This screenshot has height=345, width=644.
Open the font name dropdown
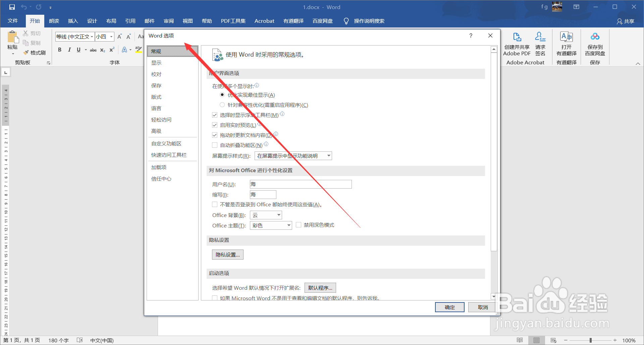point(92,37)
